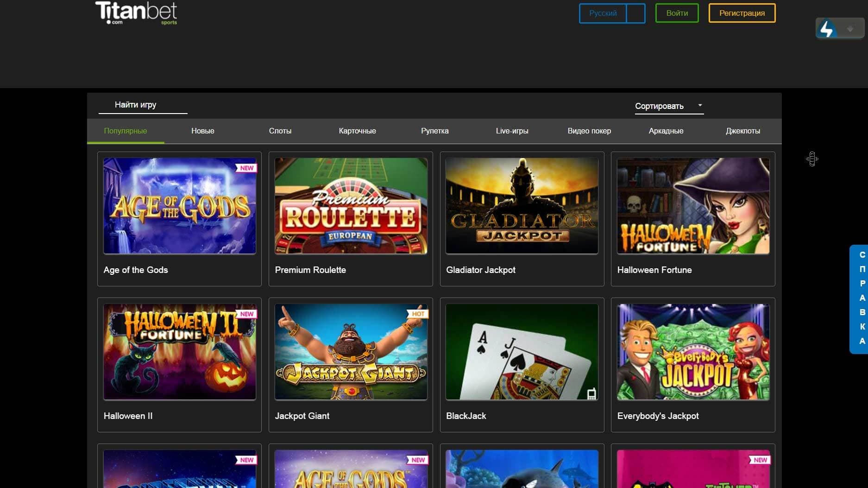Image resolution: width=868 pixels, height=488 pixels.
Task: Click the lightning bolt widget icon
Action: tap(827, 29)
